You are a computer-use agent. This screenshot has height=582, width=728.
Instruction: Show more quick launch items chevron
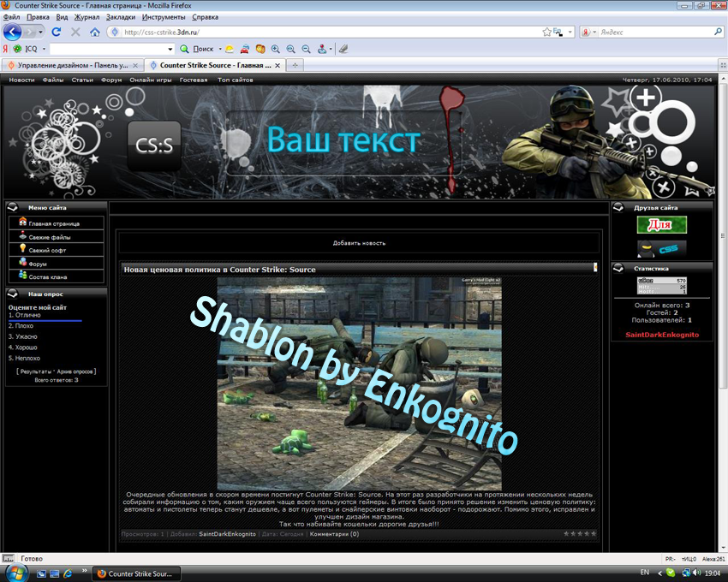tap(84, 570)
